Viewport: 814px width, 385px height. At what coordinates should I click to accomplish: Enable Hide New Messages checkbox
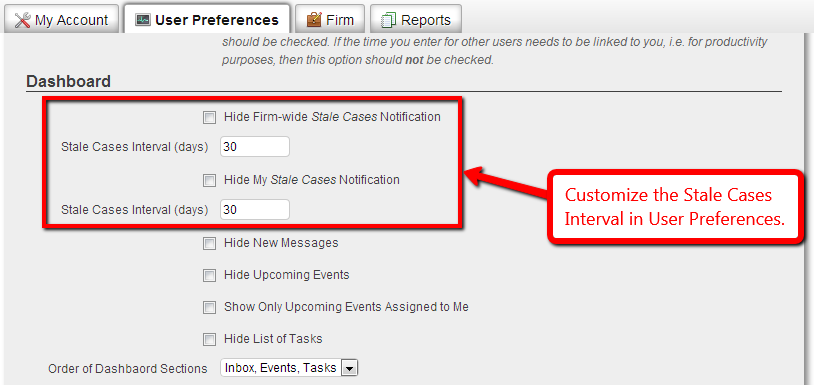pyautogui.click(x=209, y=243)
